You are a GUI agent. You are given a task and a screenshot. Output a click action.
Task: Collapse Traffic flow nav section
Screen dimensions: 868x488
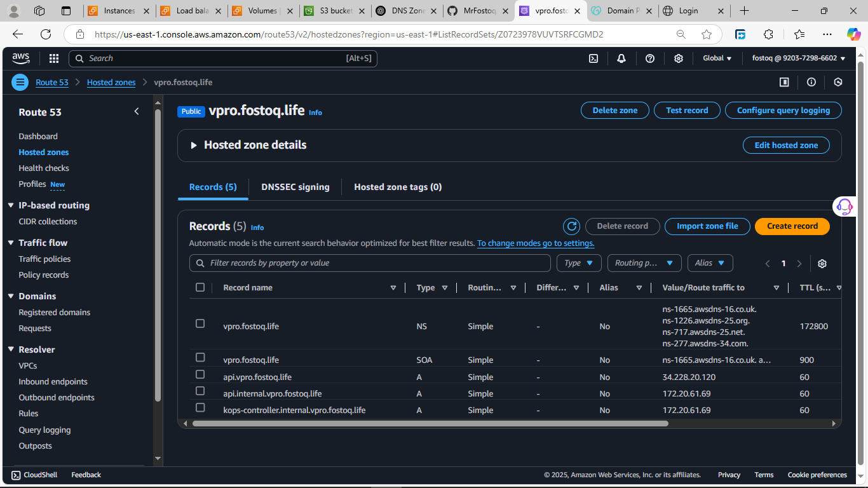[11, 243]
